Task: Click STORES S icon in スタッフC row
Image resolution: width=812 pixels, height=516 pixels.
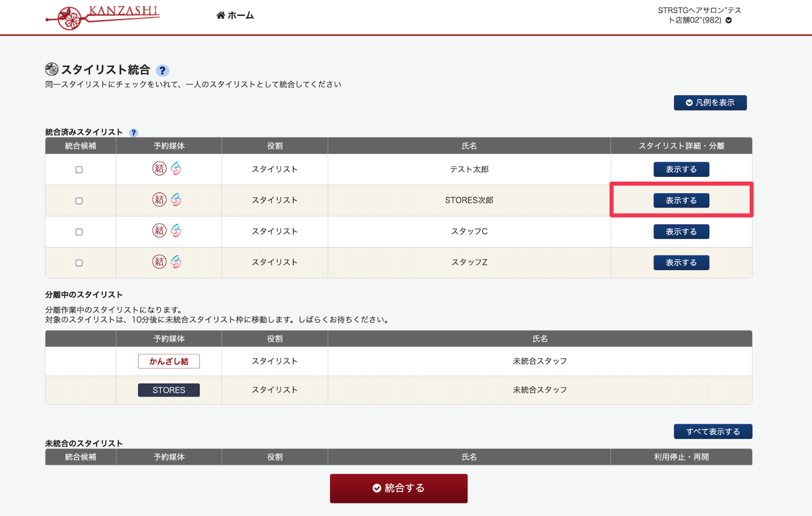Action: point(176,230)
